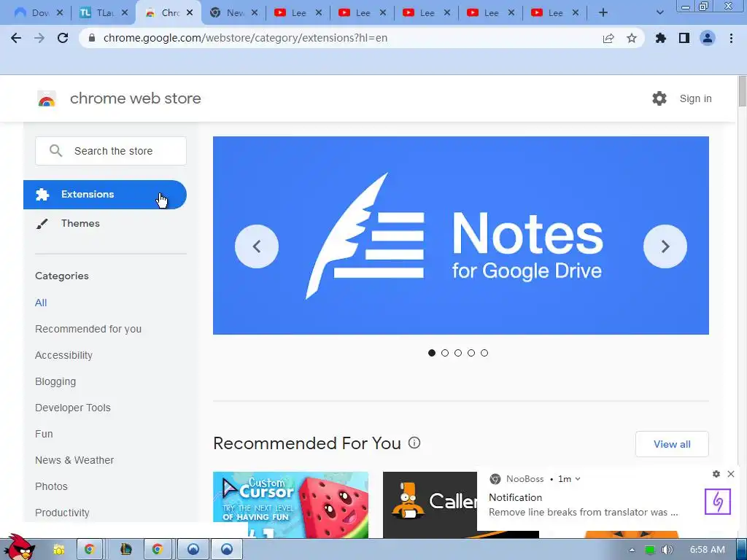
Task: Click the green network tray icon
Action: 649,550
